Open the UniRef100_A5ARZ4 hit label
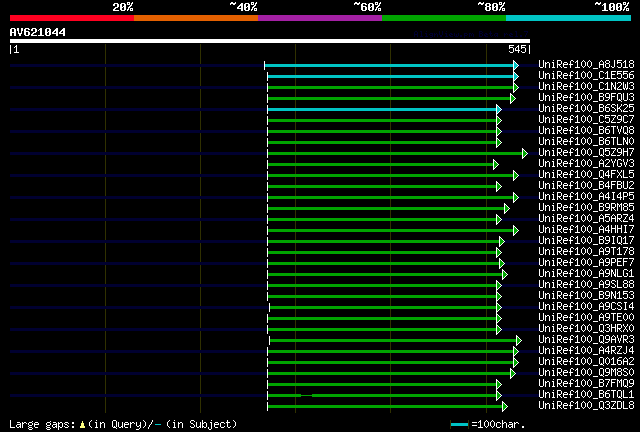The width and height of the screenshot is (640, 432). coord(586,218)
